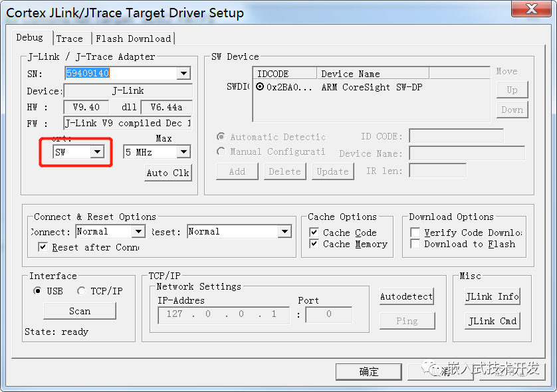Enable Download to Flash checkbox
Screen dimensions: 557x392
pos(415,244)
